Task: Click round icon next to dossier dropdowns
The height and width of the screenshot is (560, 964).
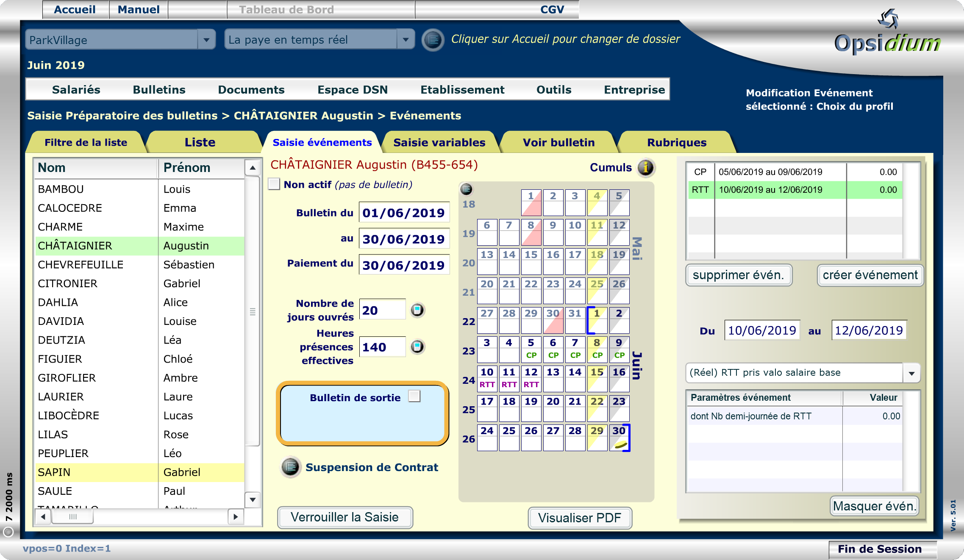Action: (433, 40)
